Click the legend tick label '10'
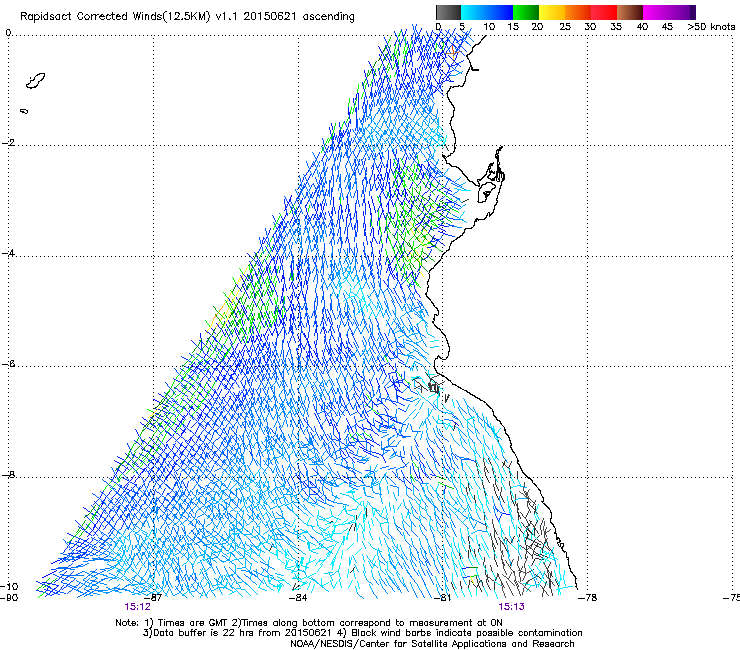Image resolution: width=740 pixels, height=650 pixels. [489, 27]
